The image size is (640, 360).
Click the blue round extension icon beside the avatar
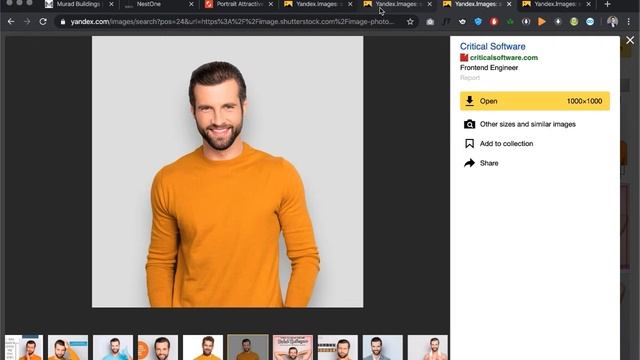590,22
